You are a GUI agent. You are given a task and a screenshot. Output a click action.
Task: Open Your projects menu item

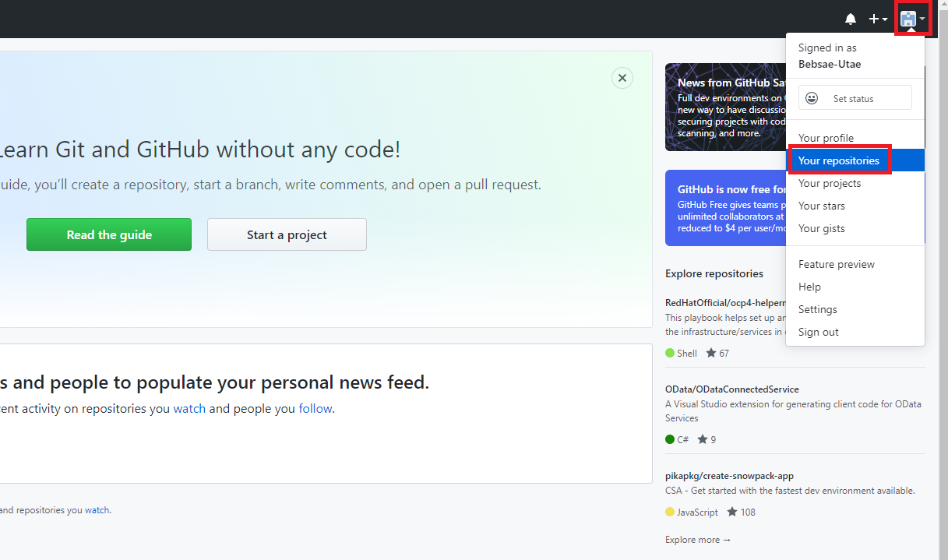point(855,183)
